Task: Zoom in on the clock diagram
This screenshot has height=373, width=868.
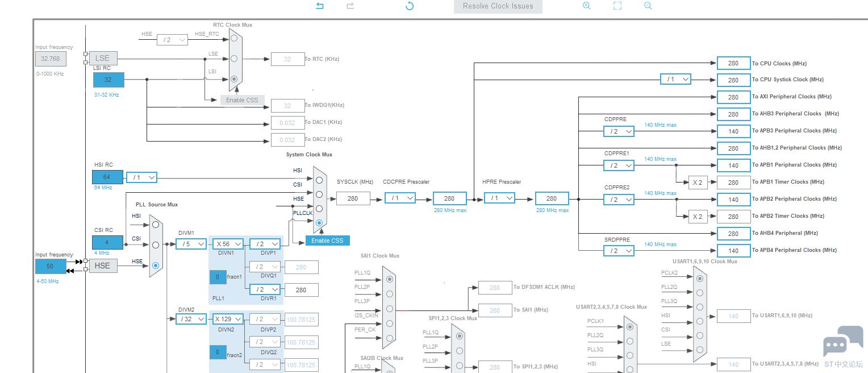Action: coord(587,6)
